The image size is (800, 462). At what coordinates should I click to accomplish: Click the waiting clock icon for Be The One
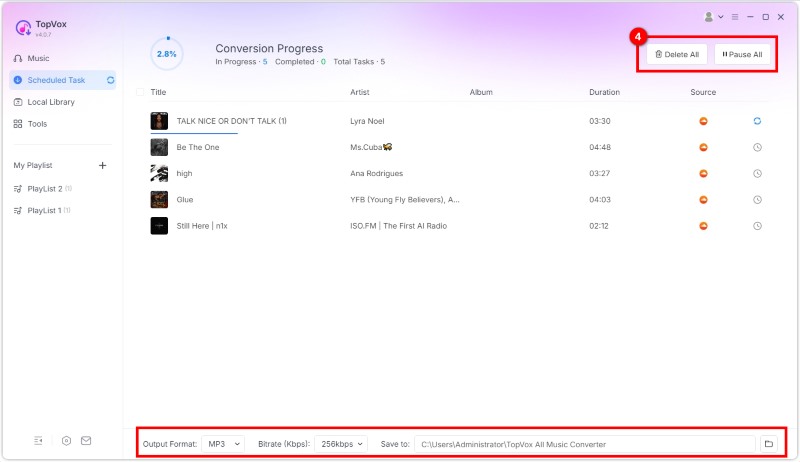coord(757,147)
